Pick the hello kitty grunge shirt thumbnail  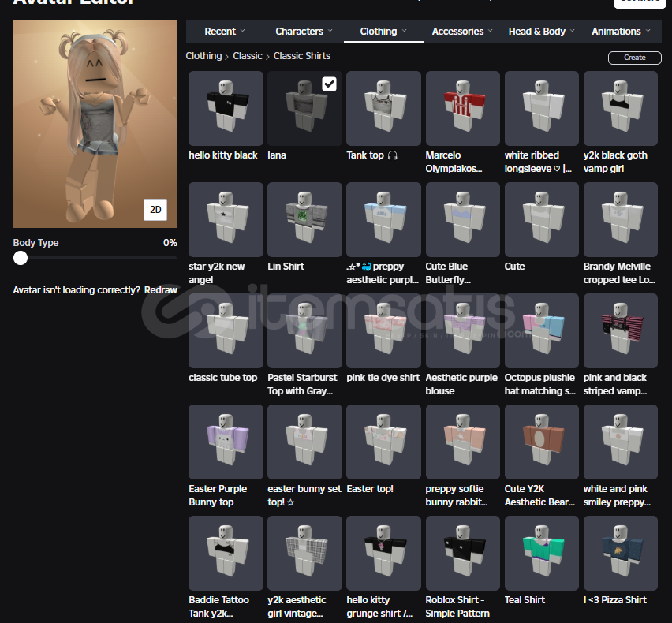click(383, 553)
